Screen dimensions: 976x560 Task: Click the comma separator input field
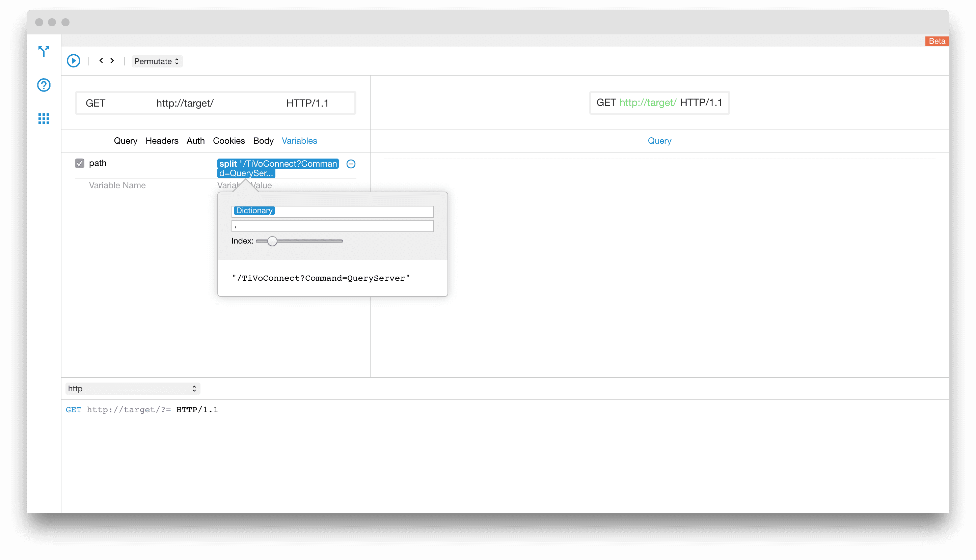tap(332, 226)
